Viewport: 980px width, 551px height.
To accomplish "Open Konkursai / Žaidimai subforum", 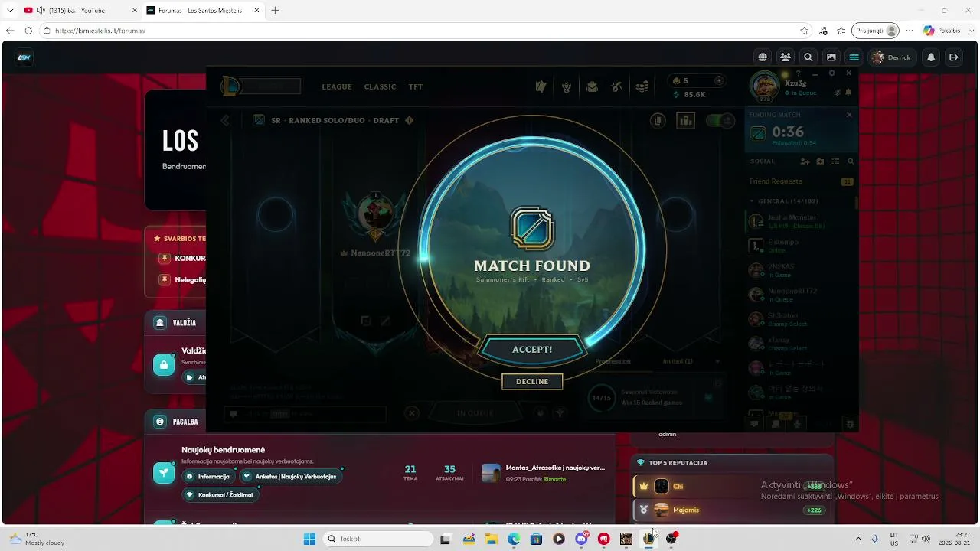I will point(220,495).
